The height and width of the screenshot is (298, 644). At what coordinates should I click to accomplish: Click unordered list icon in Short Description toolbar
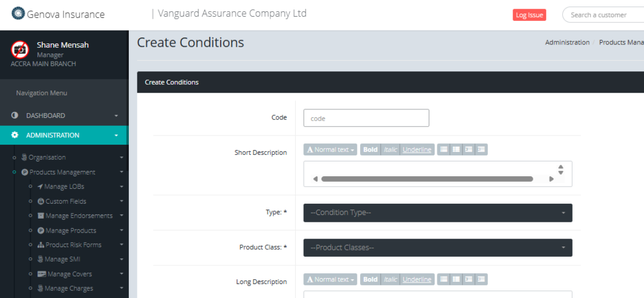click(444, 150)
